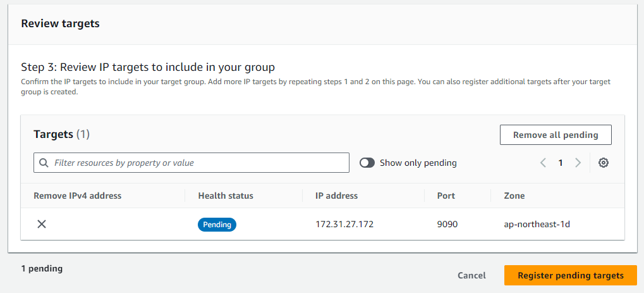Click the Port column header
This screenshot has width=644, height=293.
coord(446,196)
